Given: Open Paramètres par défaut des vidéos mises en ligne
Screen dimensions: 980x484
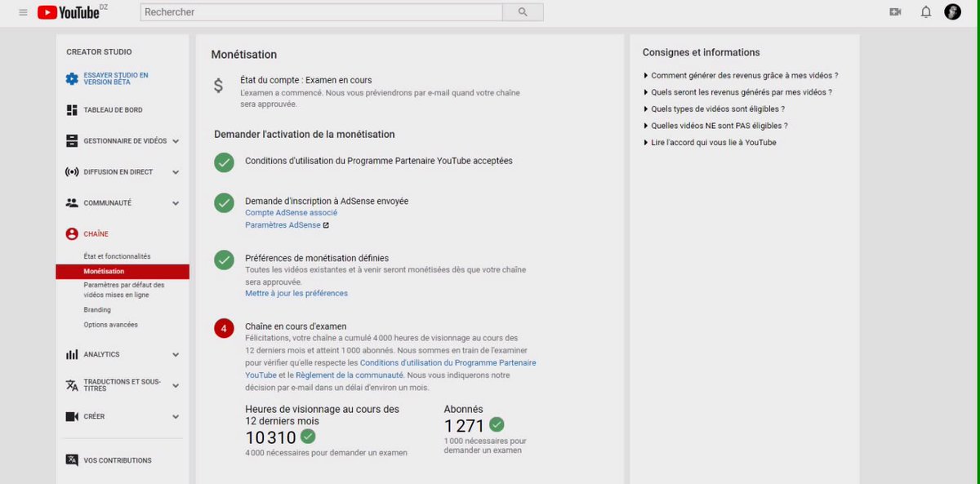Looking at the screenshot, I should (124, 290).
